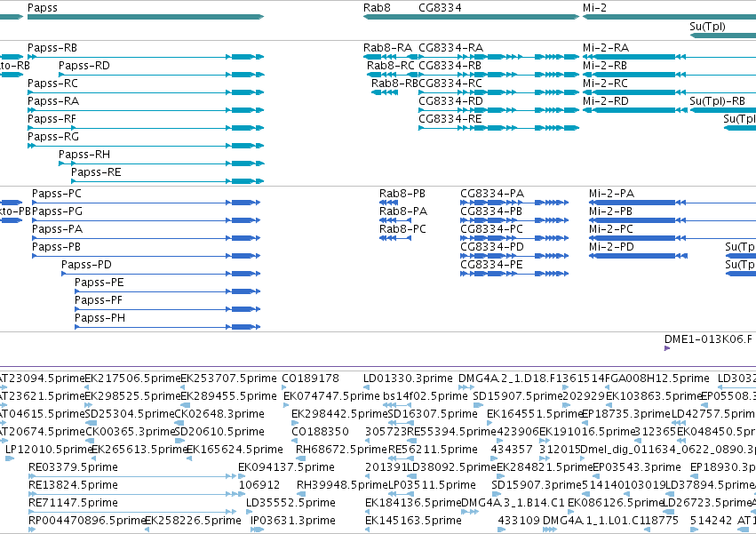
Task: Select protein Papss-PC
Action: [x=56, y=194]
